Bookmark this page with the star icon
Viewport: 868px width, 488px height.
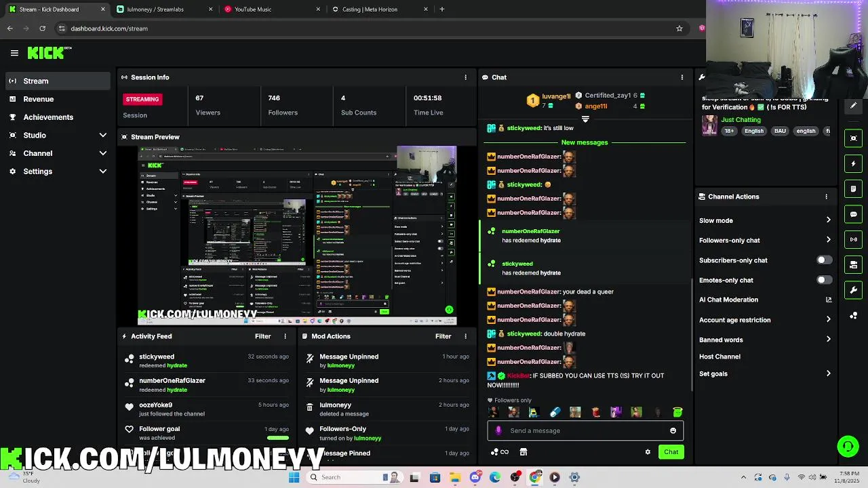(679, 28)
